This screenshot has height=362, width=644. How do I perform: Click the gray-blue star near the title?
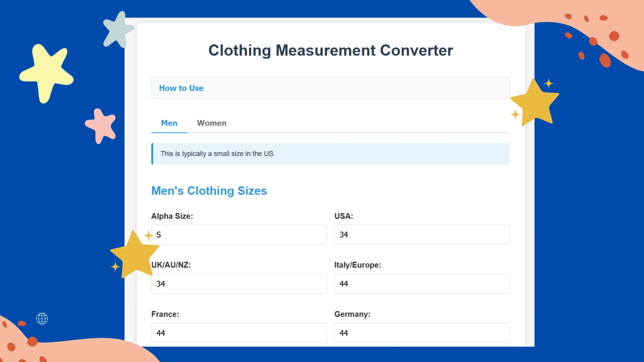[117, 31]
